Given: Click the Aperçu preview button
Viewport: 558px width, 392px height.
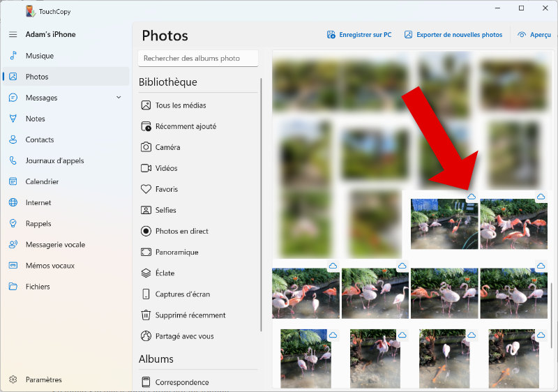Looking at the screenshot, I should 534,34.
